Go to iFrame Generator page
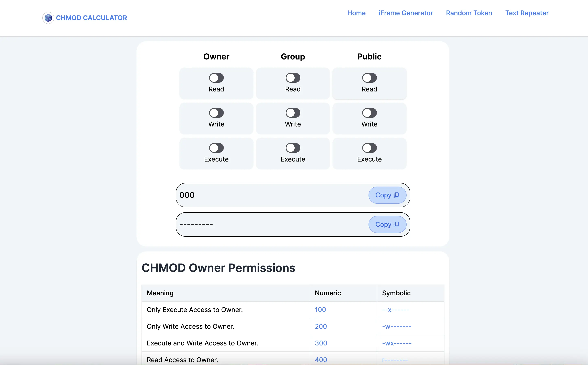 (406, 13)
